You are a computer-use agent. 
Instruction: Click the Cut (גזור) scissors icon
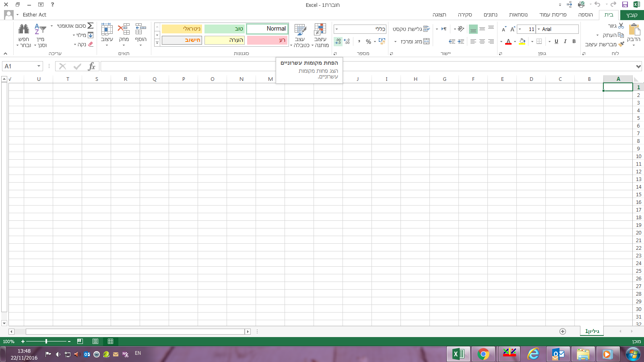(621, 26)
